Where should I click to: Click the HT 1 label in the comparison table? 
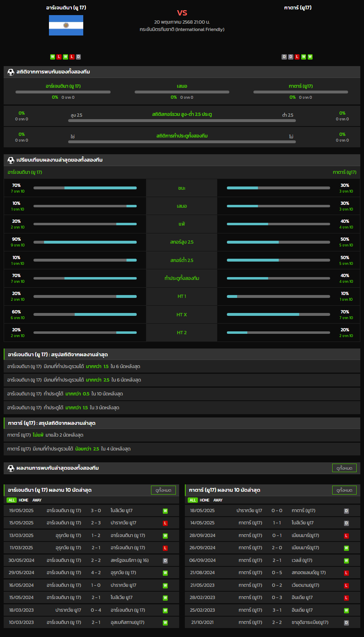pyautogui.click(x=182, y=296)
